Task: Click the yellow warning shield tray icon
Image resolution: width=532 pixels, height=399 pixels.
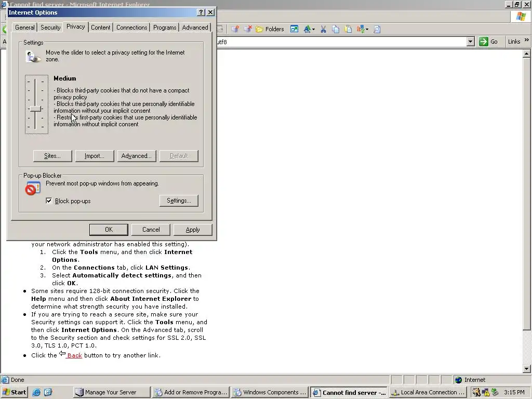Action: tap(486, 393)
